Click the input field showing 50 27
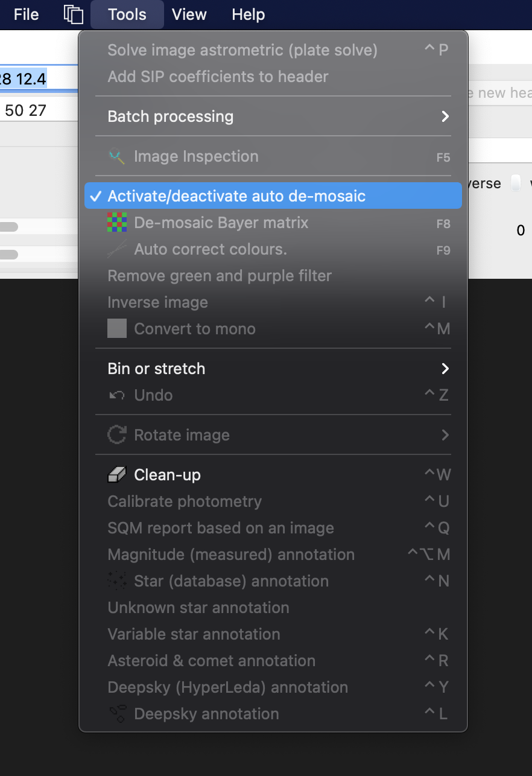This screenshot has width=532, height=776. click(39, 111)
